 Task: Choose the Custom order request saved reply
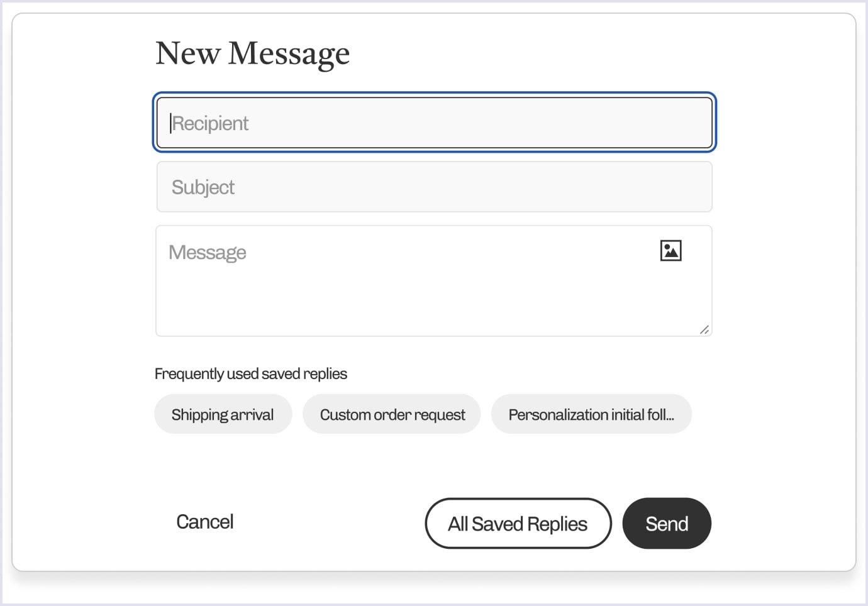click(392, 414)
